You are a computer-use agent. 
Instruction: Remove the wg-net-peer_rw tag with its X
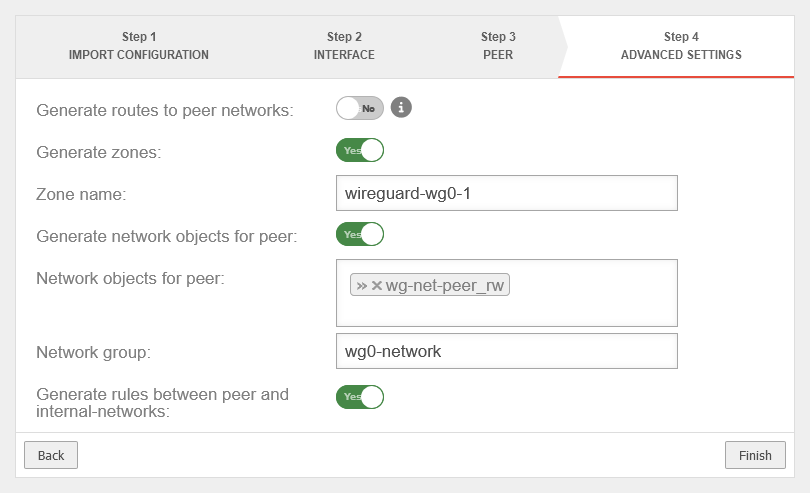coord(377,286)
